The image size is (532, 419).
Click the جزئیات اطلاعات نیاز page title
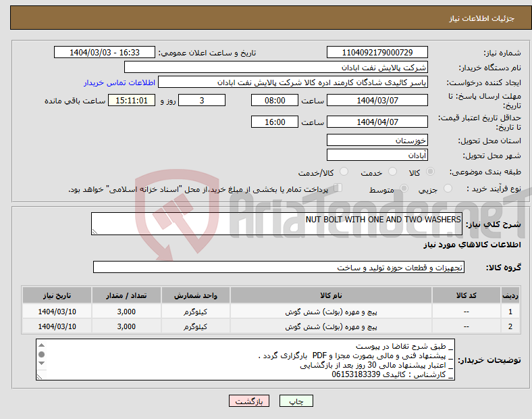(482, 18)
